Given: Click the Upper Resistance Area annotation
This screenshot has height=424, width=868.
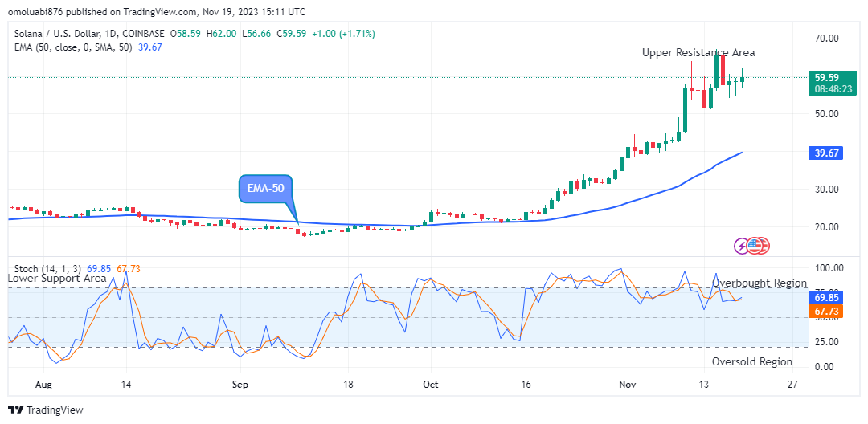Looking at the screenshot, I should 698,52.
